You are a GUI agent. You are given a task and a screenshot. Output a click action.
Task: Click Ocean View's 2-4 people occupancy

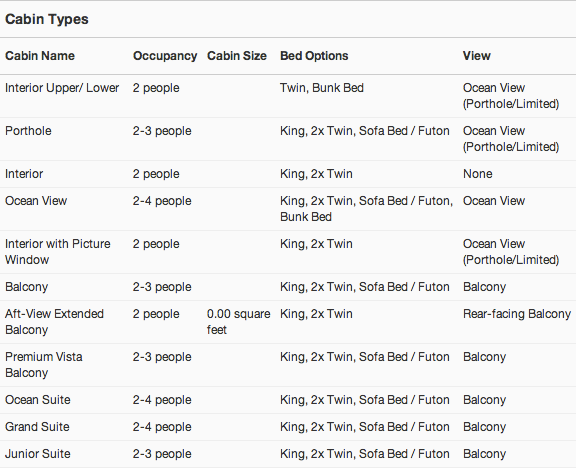[x=162, y=201]
